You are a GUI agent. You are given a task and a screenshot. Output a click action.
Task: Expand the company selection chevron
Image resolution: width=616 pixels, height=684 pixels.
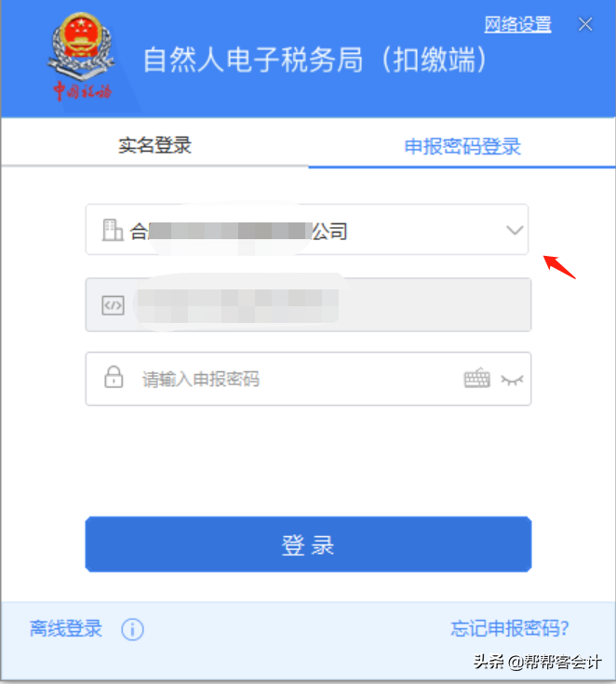pyautogui.click(x=515, y=230)
